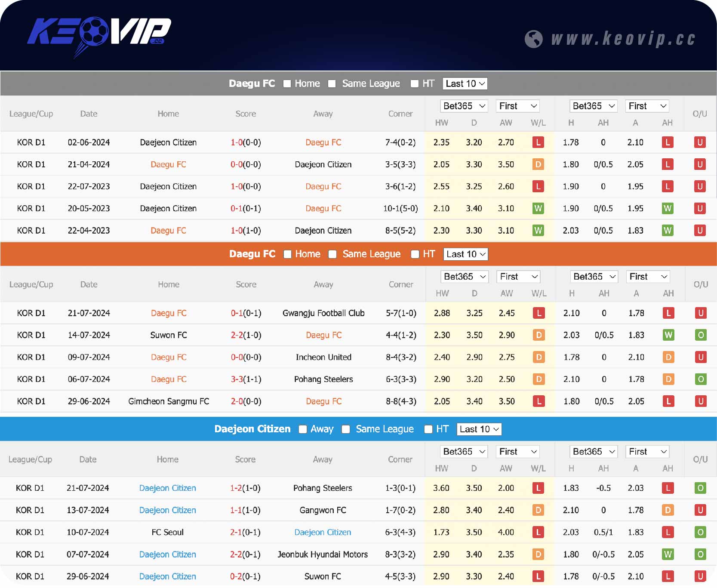
Task: Click the orange D W/L badge for the 09-07-2024 match
Action: [x=539, y=357]
